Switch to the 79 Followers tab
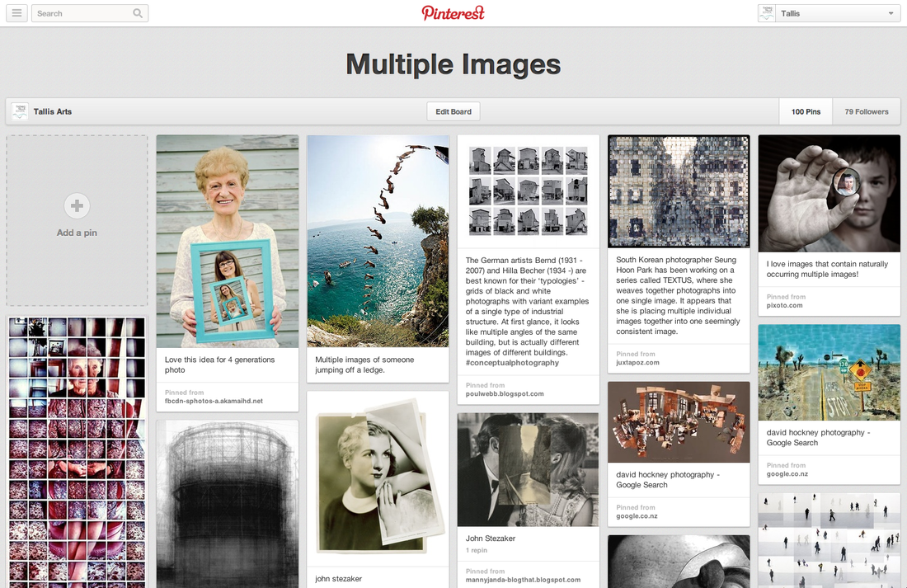The height and width of the screenshot is (588, 907). tap(867, 111)
